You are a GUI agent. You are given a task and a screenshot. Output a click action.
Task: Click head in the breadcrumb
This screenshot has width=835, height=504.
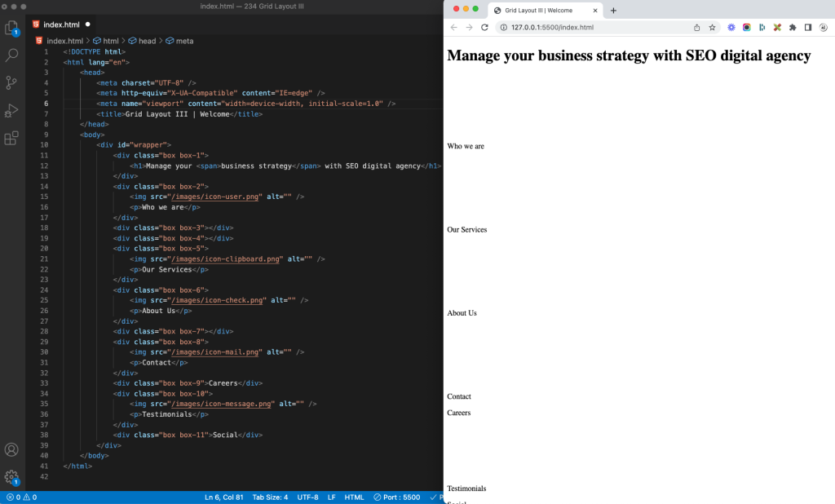click(x=148, y=41)
